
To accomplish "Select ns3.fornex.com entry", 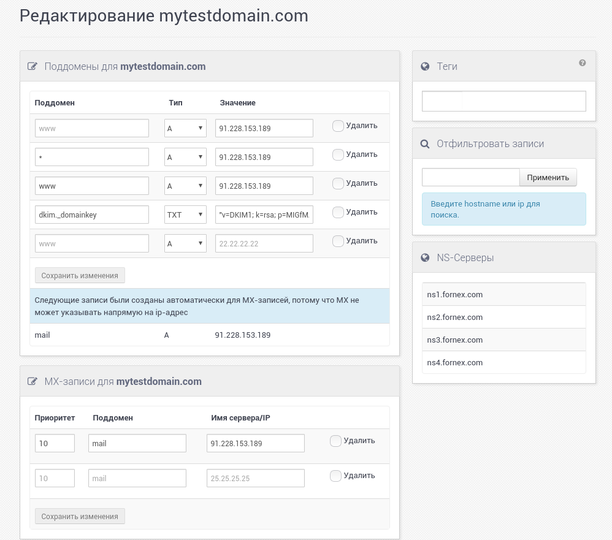I will coord(503,339).
